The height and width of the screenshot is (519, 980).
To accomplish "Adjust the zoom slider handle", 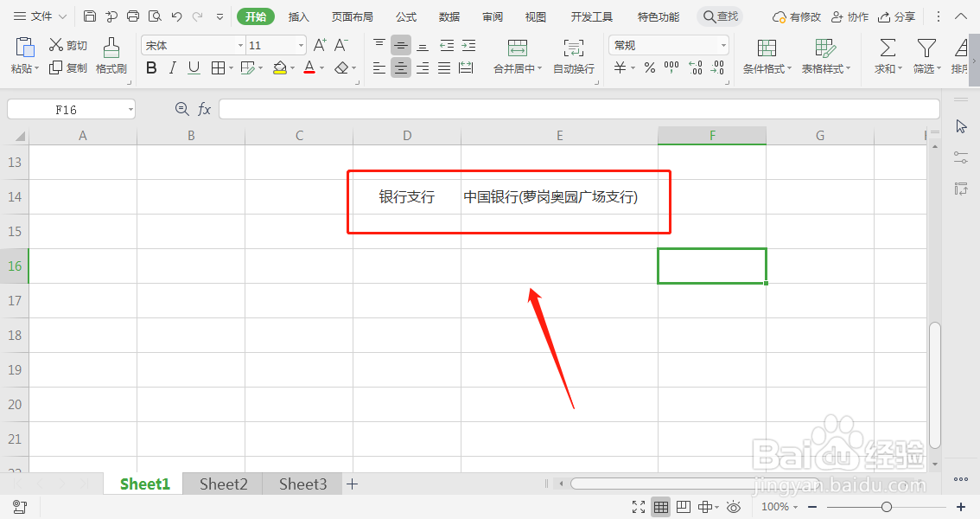I will coord(887,507).
